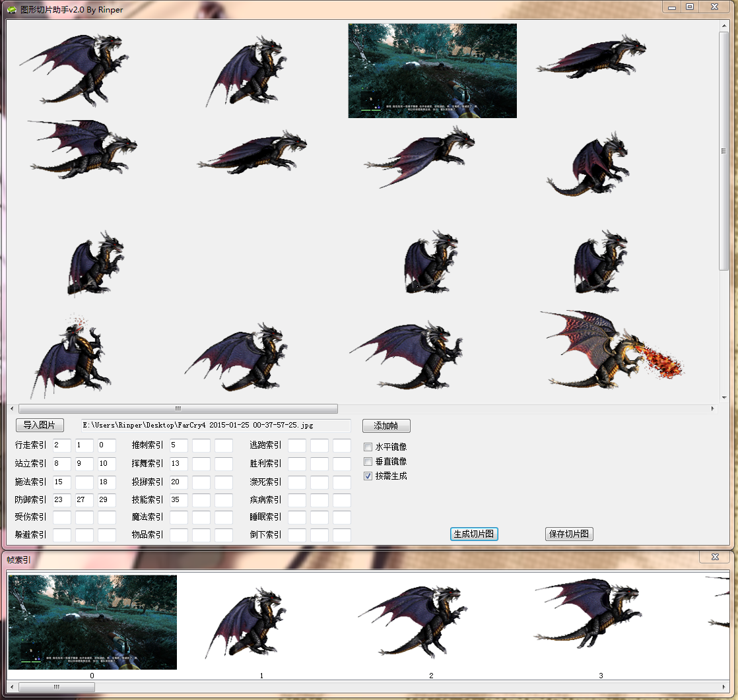
Task: Click sprite sheet vertical scrollbar down arrow
Action: coord(724,398)
